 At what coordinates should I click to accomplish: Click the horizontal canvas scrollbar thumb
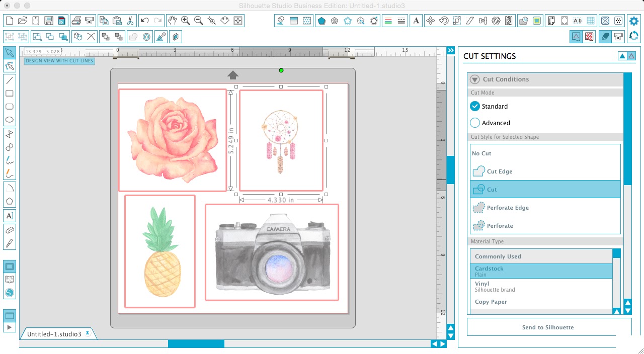tap(196, 344)
